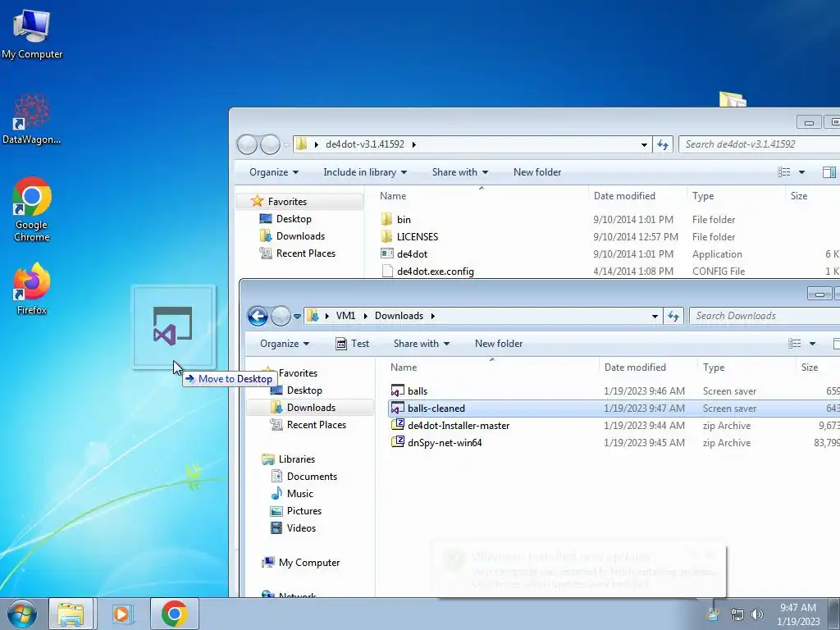Image resolution: width=840 pixels, height=630 pixels.
Task: Focus the Search Downloads field
Action: point(765,316)
